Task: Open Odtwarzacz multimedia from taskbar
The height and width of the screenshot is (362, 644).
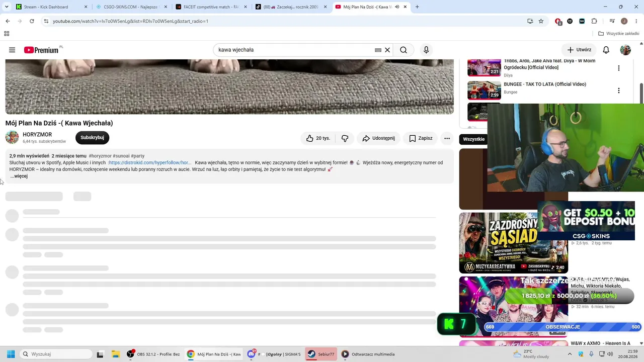Action: point(368,354)
